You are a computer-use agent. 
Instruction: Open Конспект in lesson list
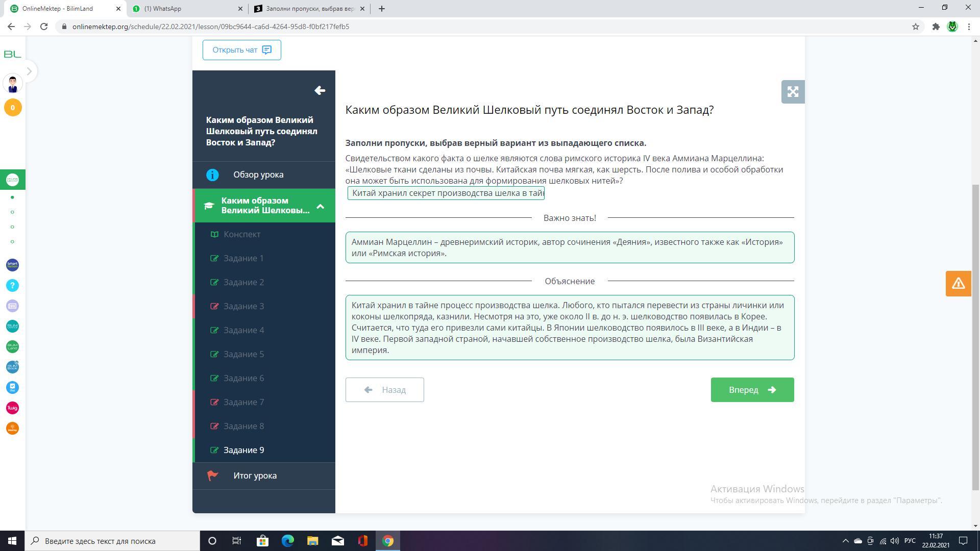[242, 234]
